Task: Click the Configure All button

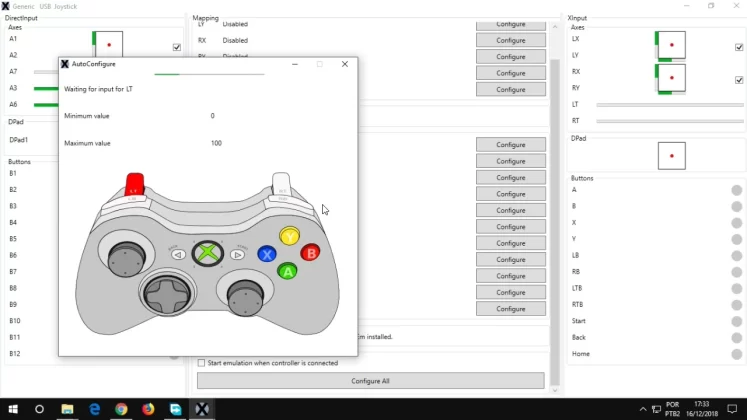Action: click(x=371, y=381)
